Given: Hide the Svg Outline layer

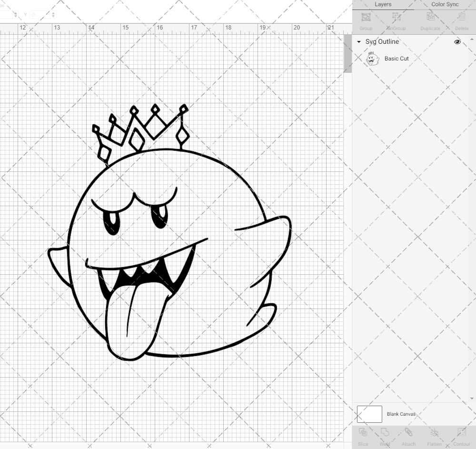Looking at the screenshot, I should pyautogui.click(x=457, y=42).
